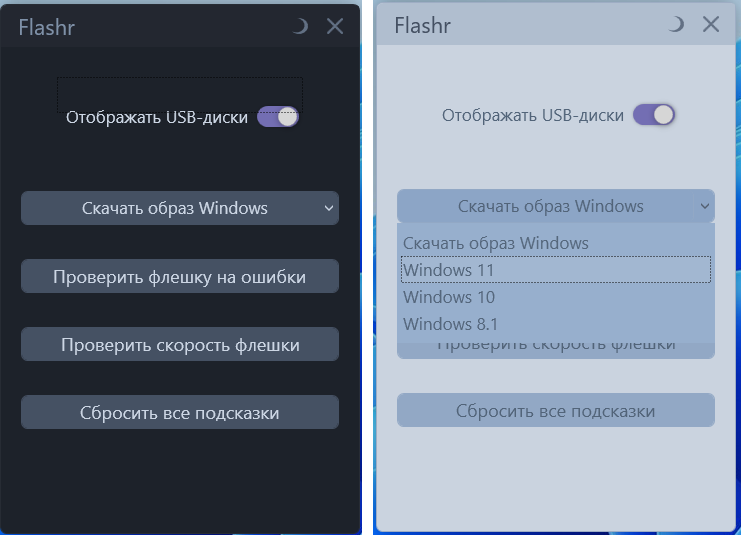Click 'Отображать USB-диски' label in light window
The image size is (744, 535).
coord(533,115)
